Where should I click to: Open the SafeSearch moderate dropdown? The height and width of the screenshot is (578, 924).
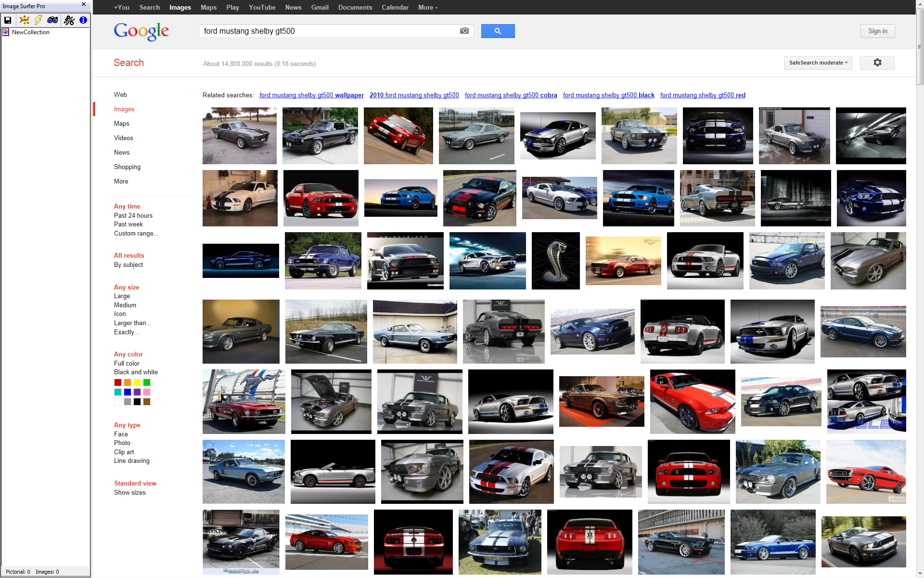[818, 63]
